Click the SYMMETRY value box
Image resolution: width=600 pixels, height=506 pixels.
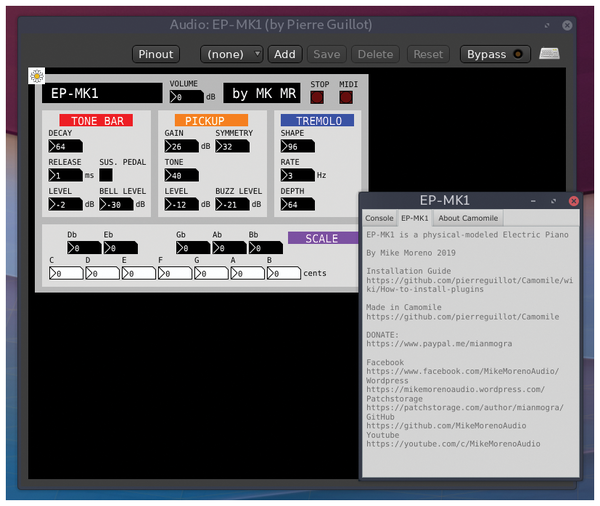point(232,146)
